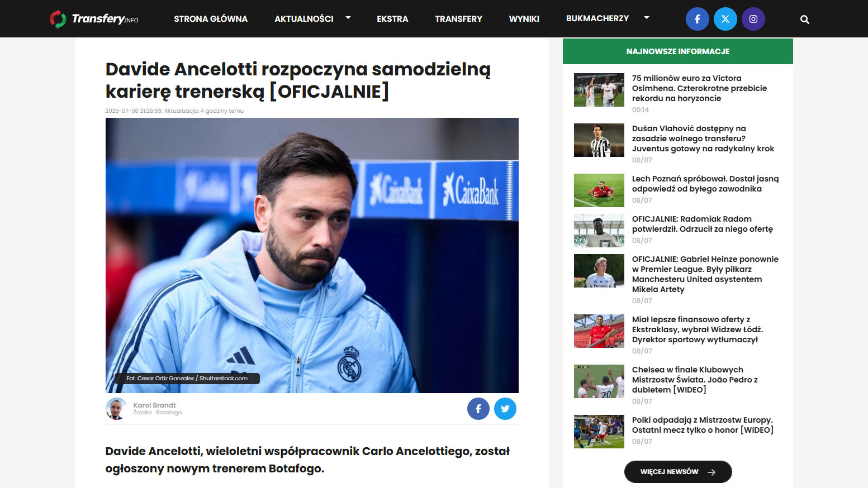Click the Davide Ancelotti article photo

(312, 255)
